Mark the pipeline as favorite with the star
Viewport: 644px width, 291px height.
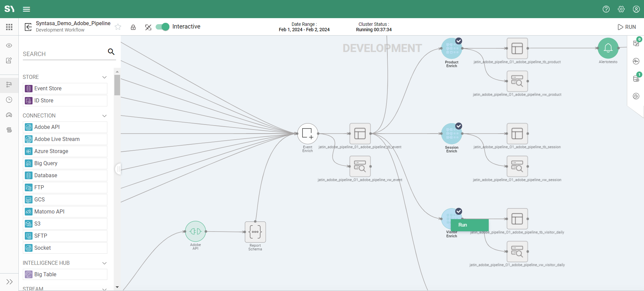point(118,27)
